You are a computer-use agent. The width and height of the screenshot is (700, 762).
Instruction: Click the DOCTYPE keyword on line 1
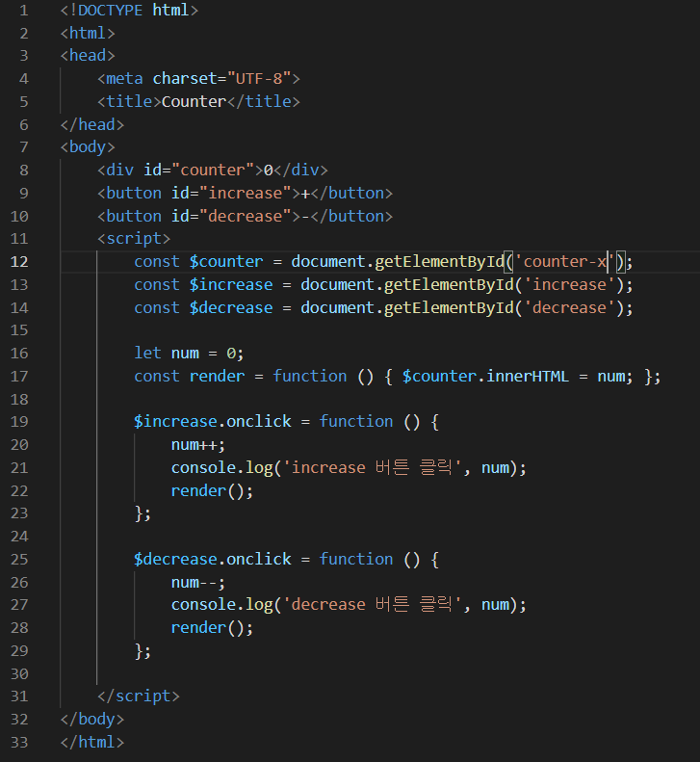pyautogui.click(x=111, y=11)
